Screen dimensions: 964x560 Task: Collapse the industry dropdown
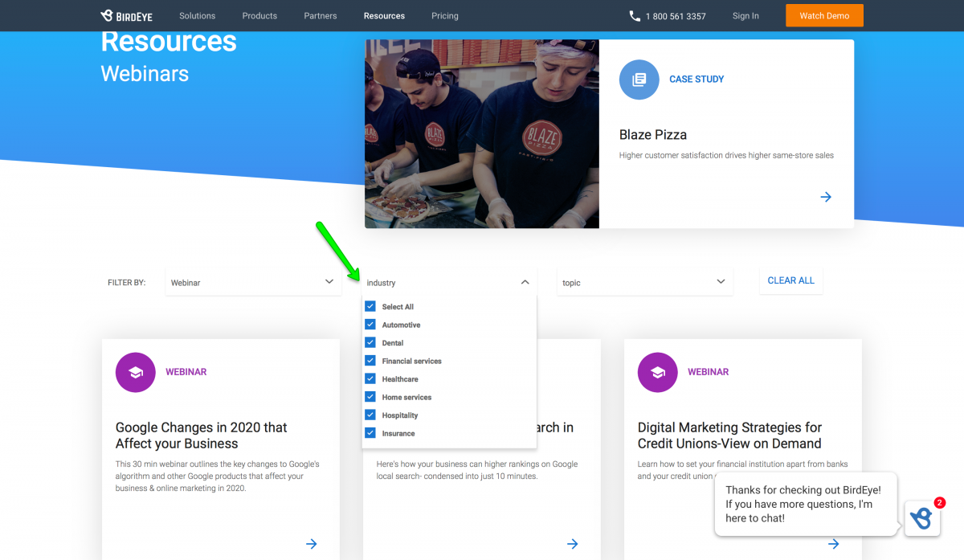click(x=449, y=282)
